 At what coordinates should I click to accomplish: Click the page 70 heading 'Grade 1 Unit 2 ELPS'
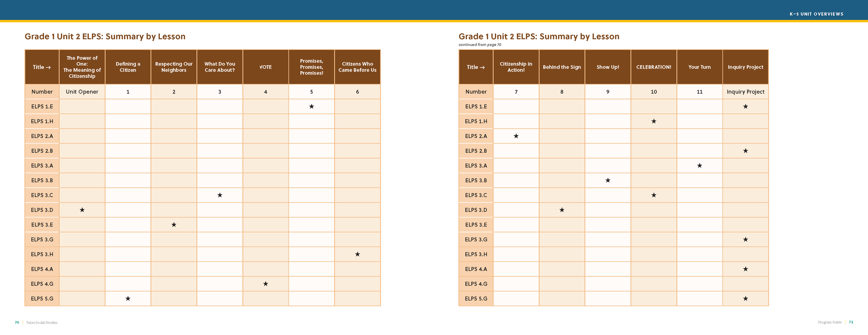(105, 36)
